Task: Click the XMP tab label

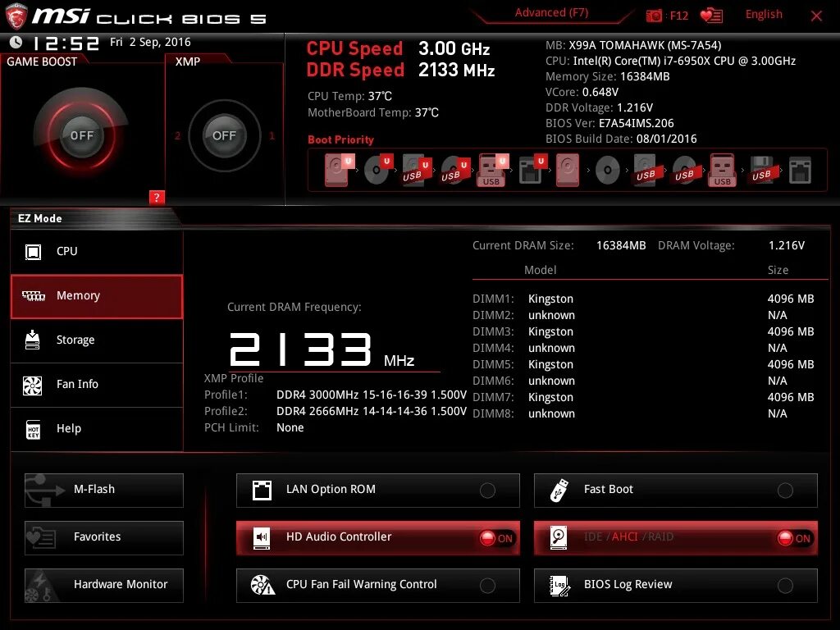Action: [x=188, y=62]
